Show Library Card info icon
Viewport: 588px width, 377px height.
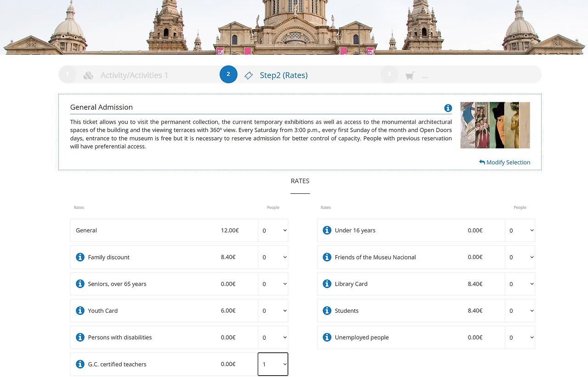[327, 284]
